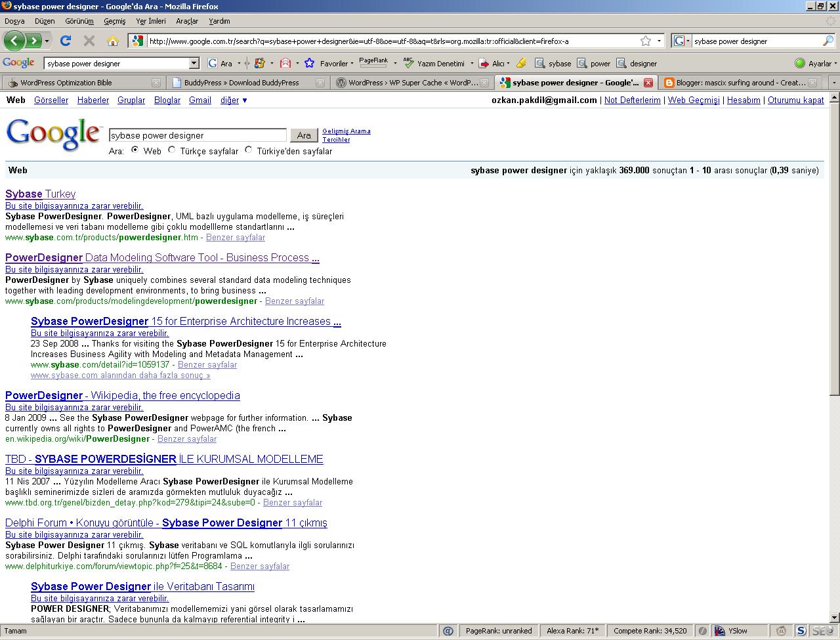Expand the diğer more-services dropdown
The image size is (840, 640).
[x=245, y=100]
